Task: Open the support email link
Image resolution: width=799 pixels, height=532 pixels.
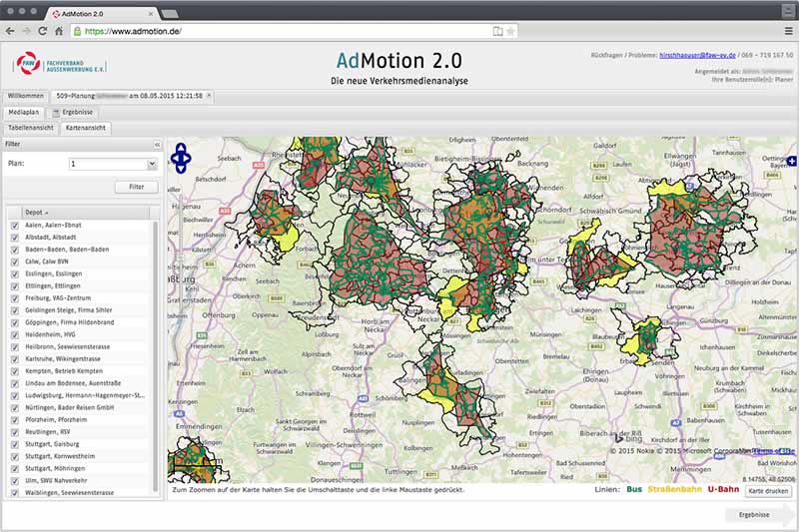Action: (697, 55)
